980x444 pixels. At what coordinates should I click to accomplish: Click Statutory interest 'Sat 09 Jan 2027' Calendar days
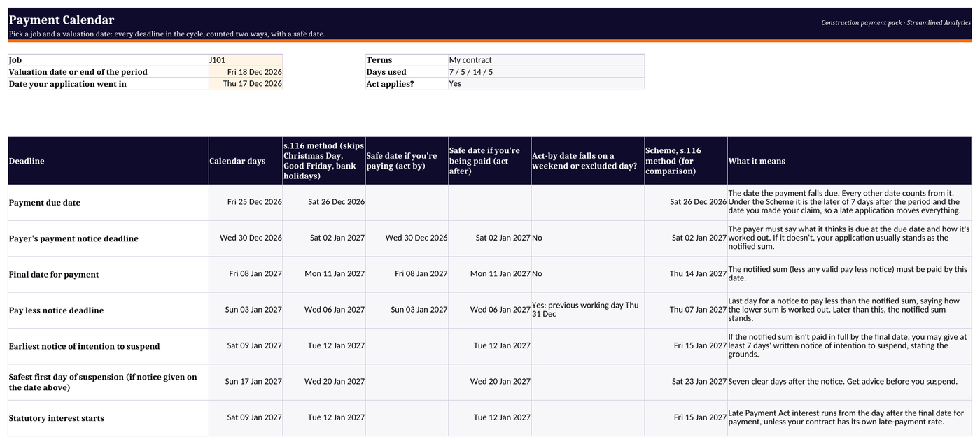point(246,417)
